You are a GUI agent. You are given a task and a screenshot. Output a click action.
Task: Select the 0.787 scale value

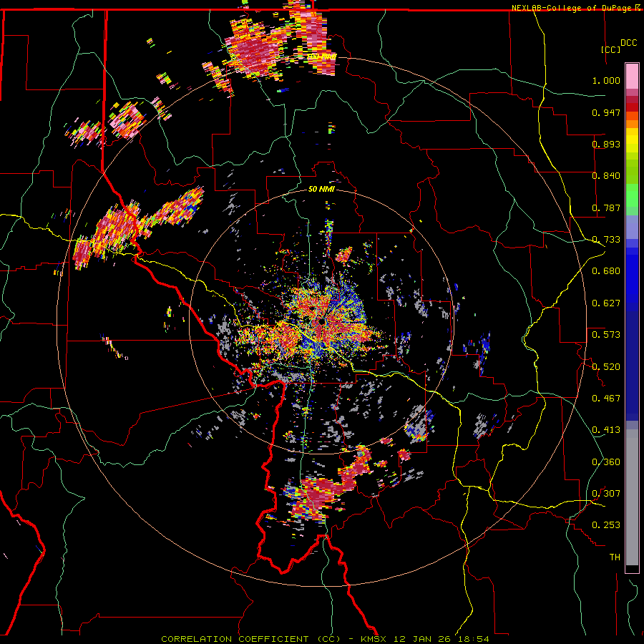[606, 208]
